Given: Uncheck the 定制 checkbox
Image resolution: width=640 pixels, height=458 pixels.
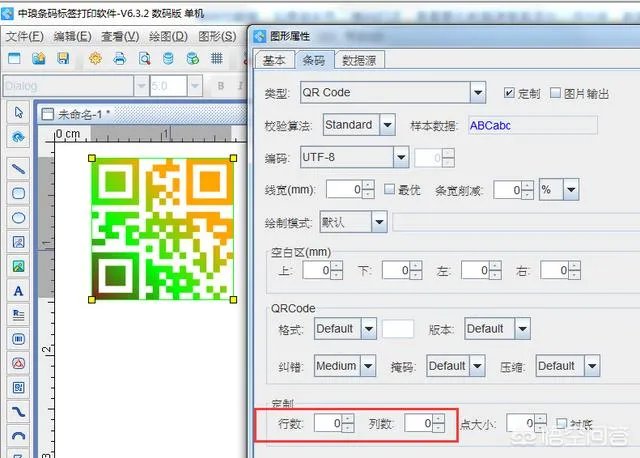Looking at the screenshot, I should coord(509,93).
